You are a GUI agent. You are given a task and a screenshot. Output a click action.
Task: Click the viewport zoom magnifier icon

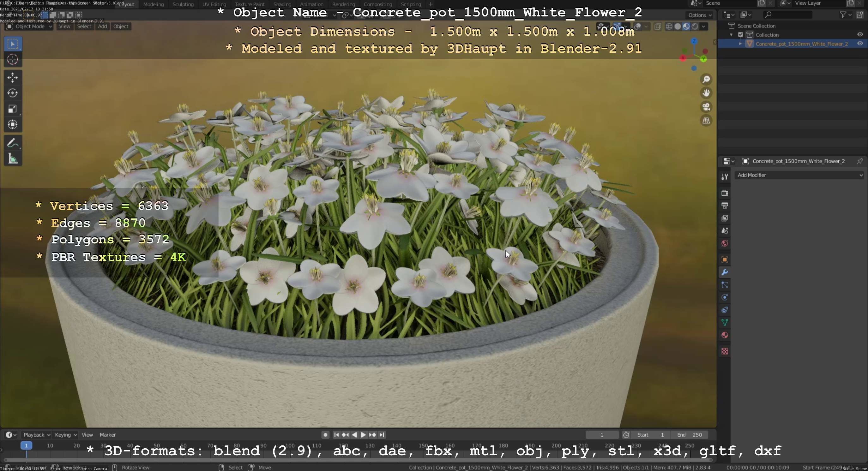point(706,79)
